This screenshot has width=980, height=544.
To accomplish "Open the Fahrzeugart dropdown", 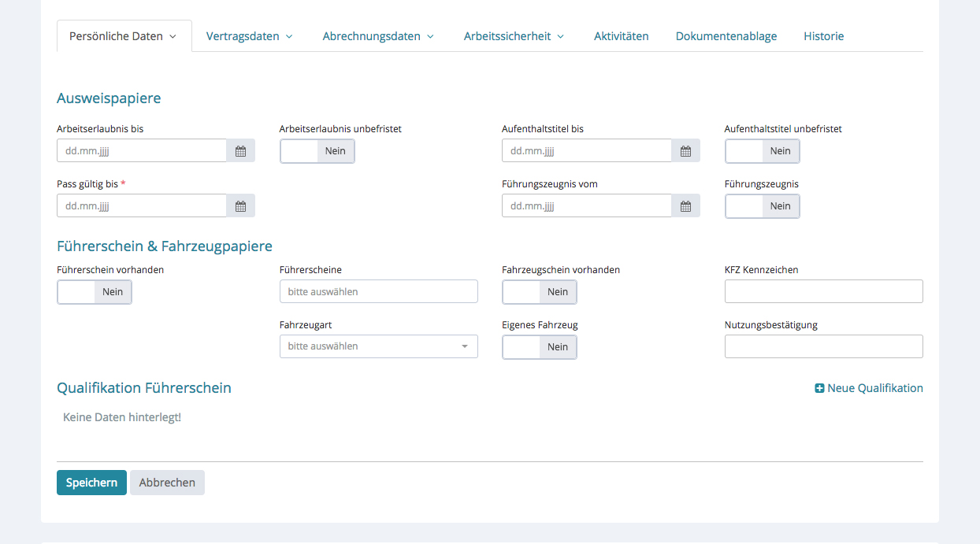I will 378,346.
